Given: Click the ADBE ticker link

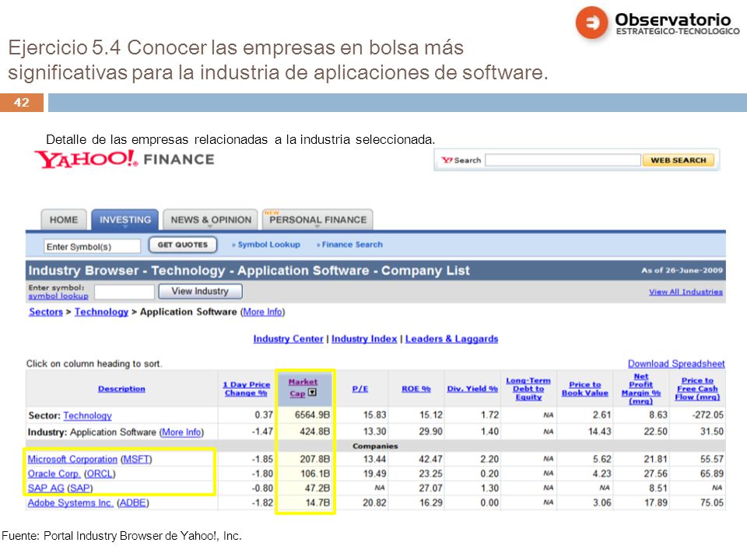Looking at the screenshot, I should tap(133, 502).
